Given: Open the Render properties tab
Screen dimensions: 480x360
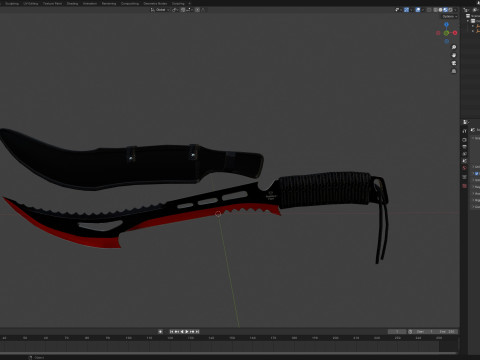Looking at the screenshot, I should (464, 140).
